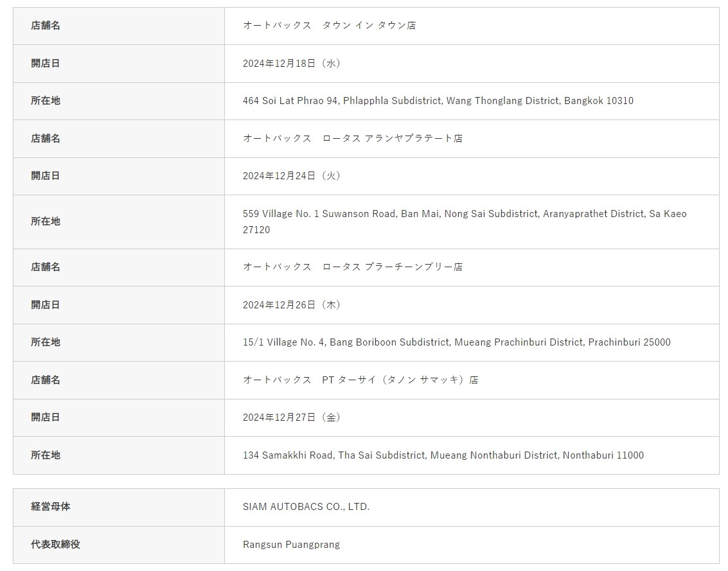Select the PT ターサイ（タノン サマッキ）店 name
The image size is (728, 571).
pos(360,380)
